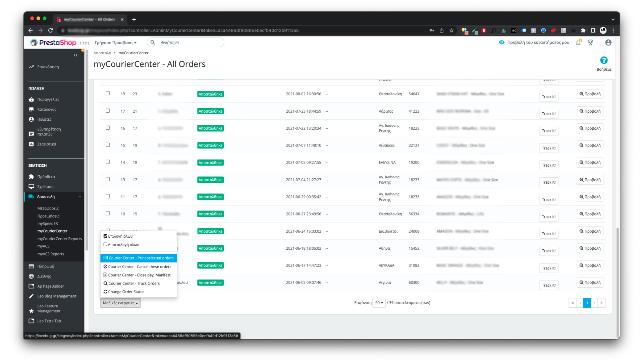Check the checkbox for order row 19

(x=108, y=94)
